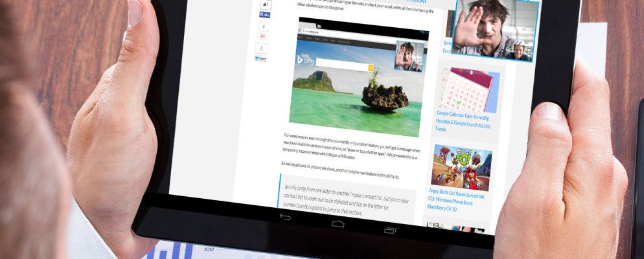
Task: Click the yellow Bing search button in the screenshot
Action: tap(371, 68)
